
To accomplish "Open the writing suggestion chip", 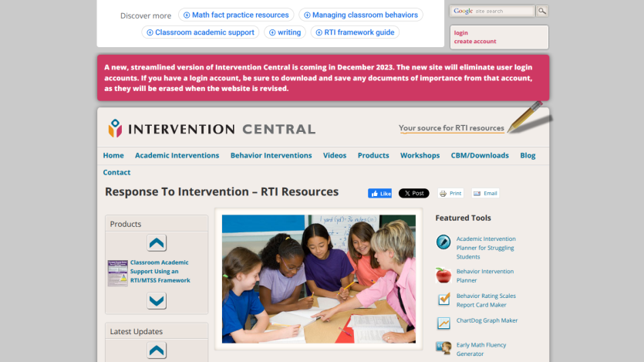I will (x=285, y=32).
